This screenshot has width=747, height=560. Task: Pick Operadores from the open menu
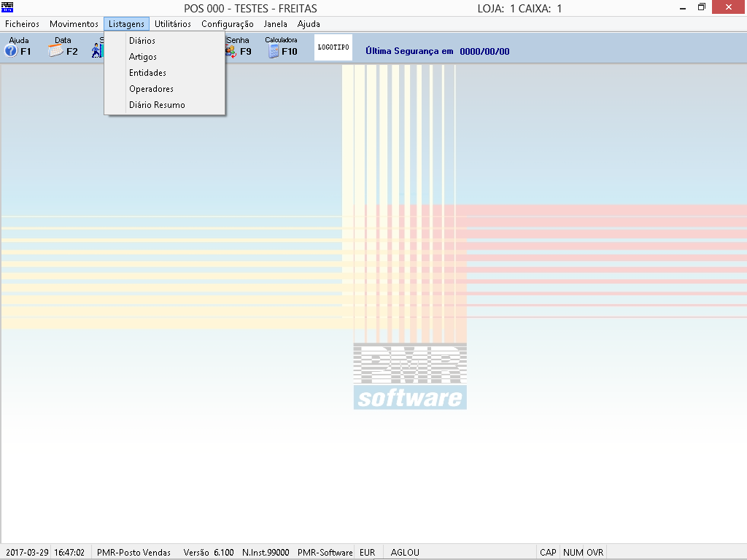[x=151, y=89]
